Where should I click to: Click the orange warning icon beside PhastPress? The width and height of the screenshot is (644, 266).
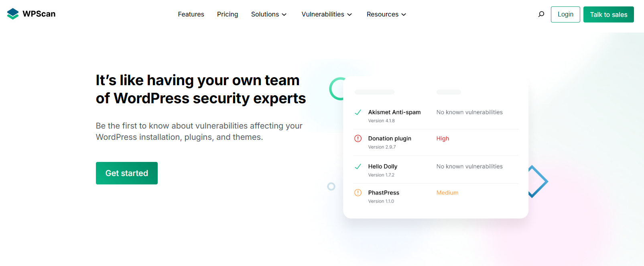tap(359, 193)
